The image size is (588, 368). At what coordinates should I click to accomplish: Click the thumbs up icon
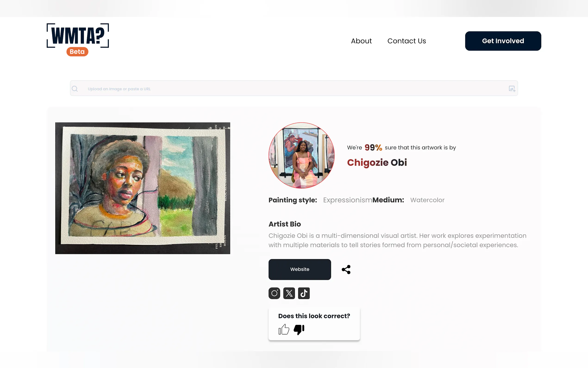(x=284, y=329)
